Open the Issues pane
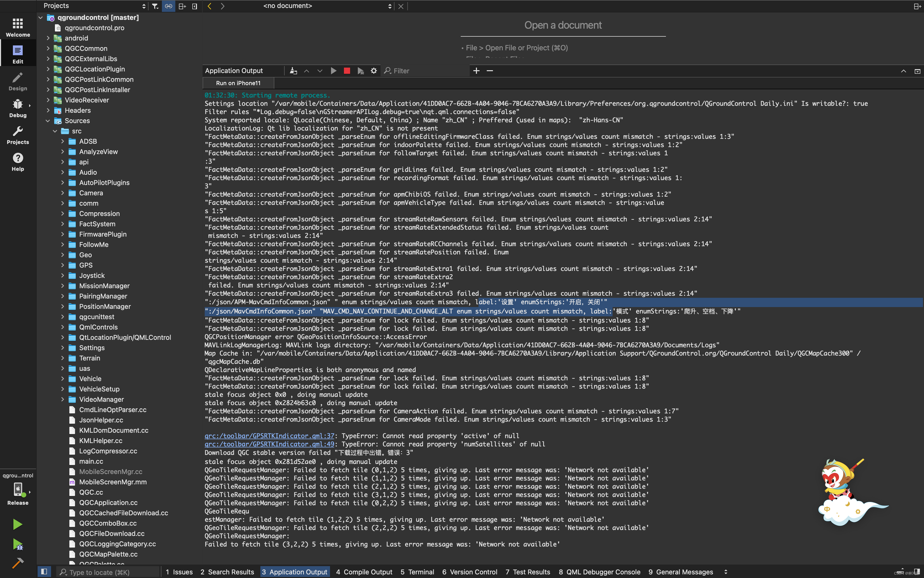This screenshot has height=578, width=924. (x=179, y=572)
